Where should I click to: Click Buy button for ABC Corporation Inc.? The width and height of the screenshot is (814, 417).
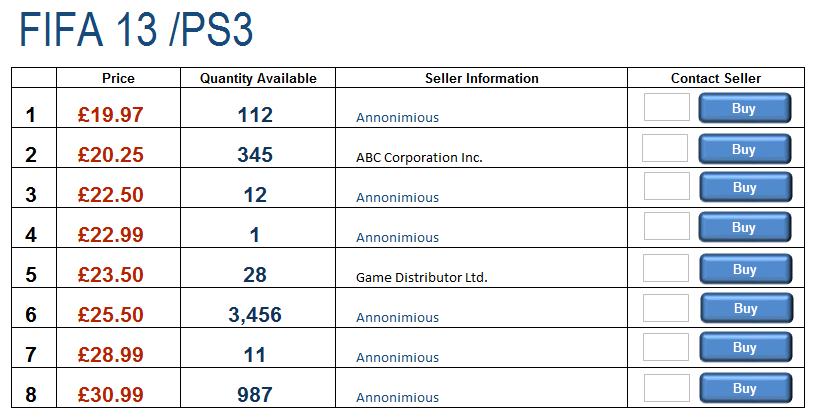point(744,149)
